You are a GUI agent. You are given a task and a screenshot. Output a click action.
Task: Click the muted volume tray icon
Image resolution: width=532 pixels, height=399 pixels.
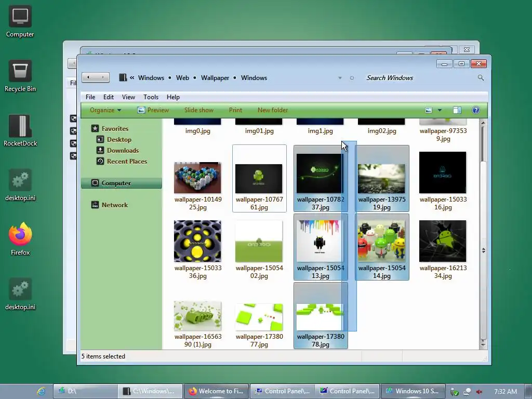(479, 392)
